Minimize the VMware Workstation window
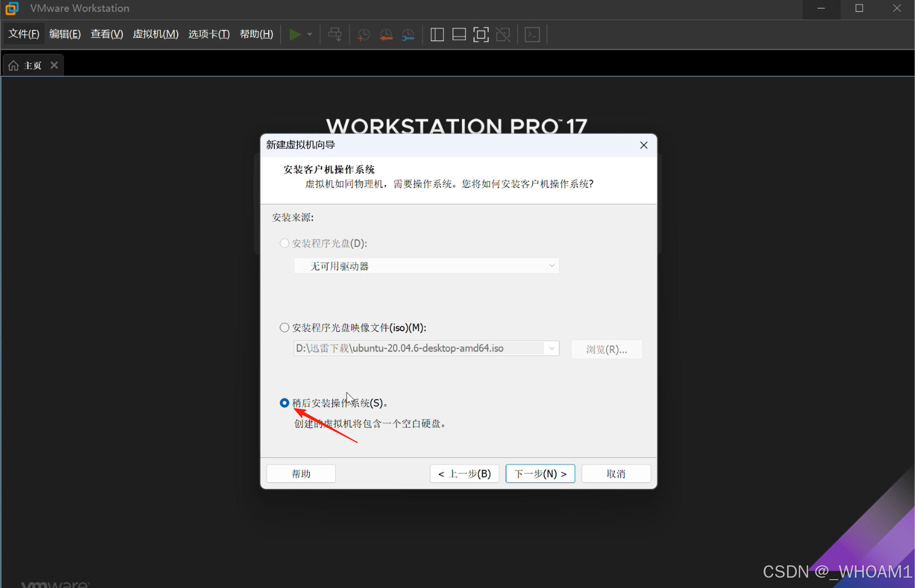The height and width of the screenshot is (588, 915). tap(821, 8)
